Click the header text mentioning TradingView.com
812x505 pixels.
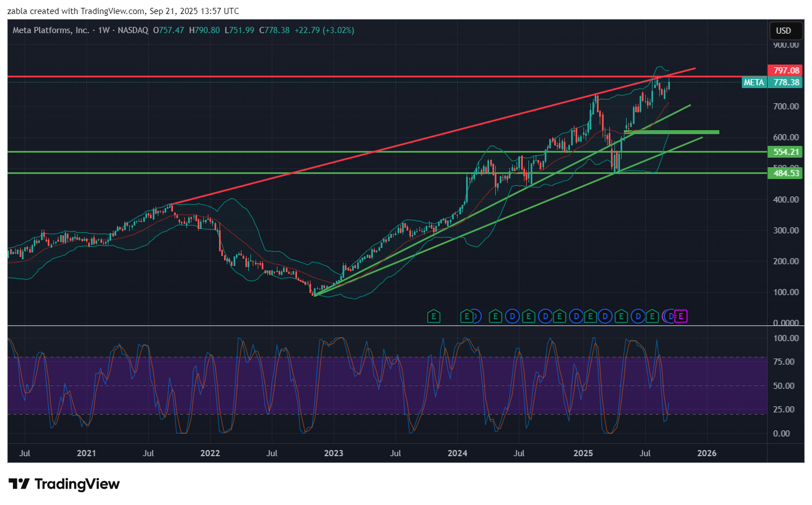[123, 11]
